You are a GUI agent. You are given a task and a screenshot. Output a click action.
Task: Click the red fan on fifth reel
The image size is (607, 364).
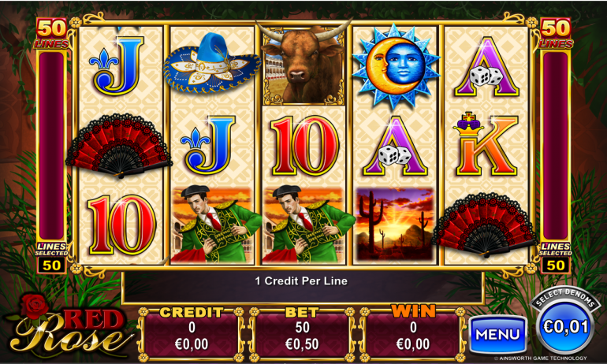coord(485,225)
